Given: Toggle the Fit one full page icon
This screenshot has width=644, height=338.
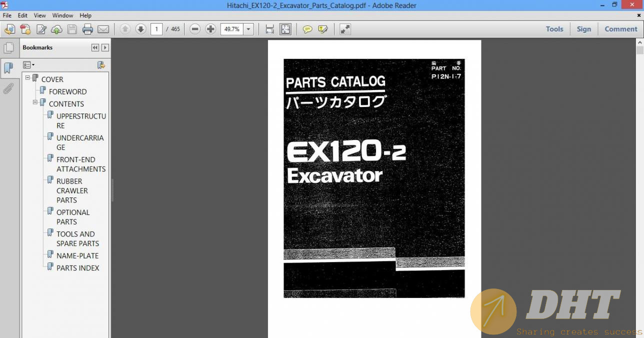Looking at the screenshot, I should 285,29.
